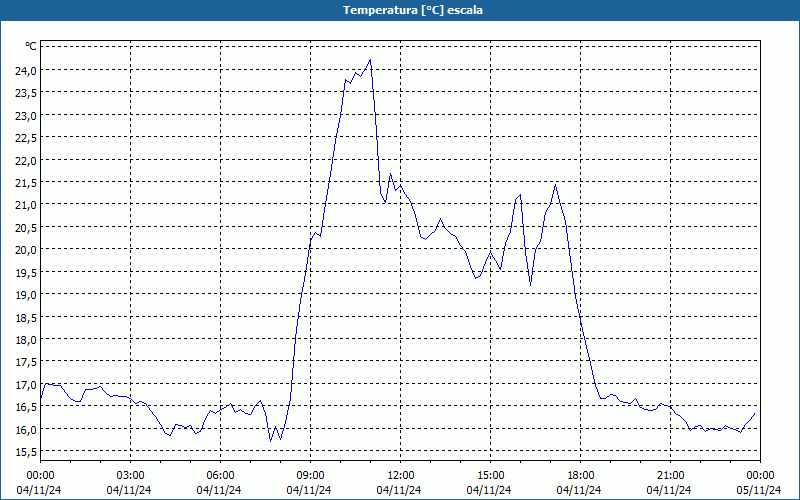800x500 pixels.
Task: Click the 18,0 y-axis label
Action: (x=26, y=339)
